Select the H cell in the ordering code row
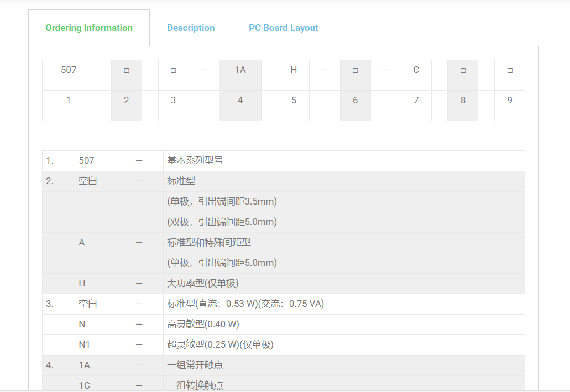The width and height of the screenshot is (570, 392). click(x=294, y=70)
